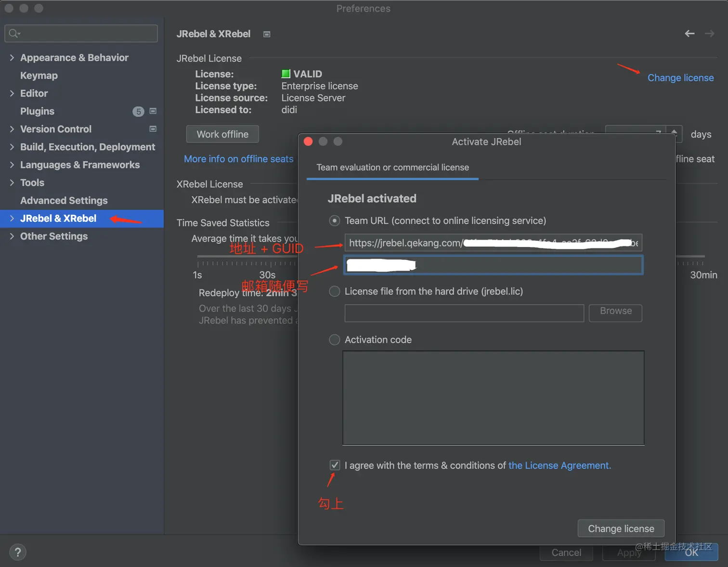Click inside the Activation code text area
The width and height of the screenshot is (728, 567).
pyautogui.click(x=494, y=398)
